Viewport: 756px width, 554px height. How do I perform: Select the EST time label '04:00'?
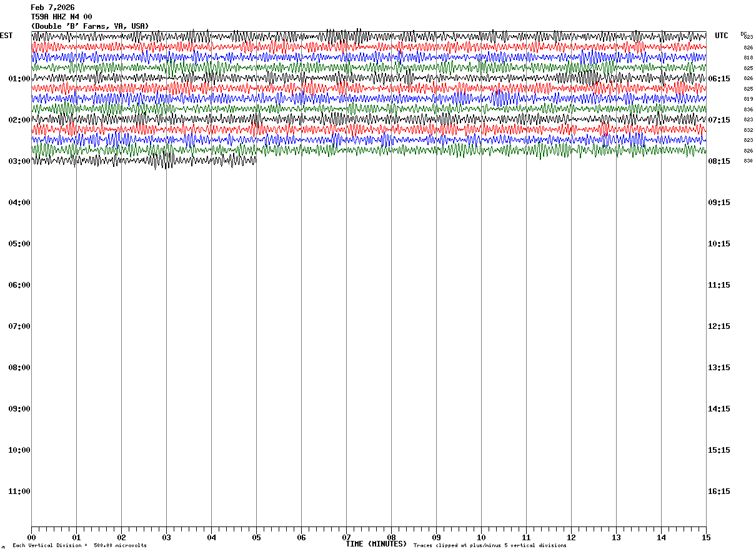(19, 203)
